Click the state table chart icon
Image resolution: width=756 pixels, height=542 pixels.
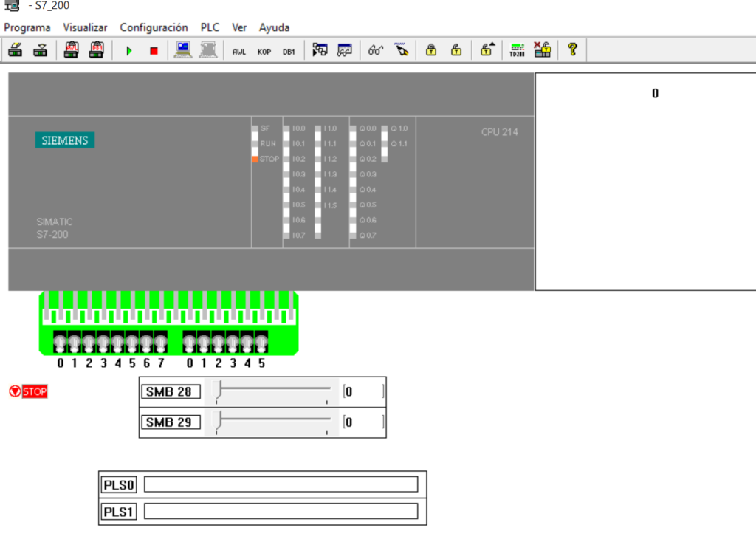pyautogui.click(x=345, y=50)
